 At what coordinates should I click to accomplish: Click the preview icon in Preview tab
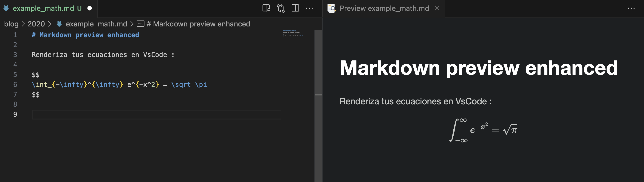pos(332,8)
